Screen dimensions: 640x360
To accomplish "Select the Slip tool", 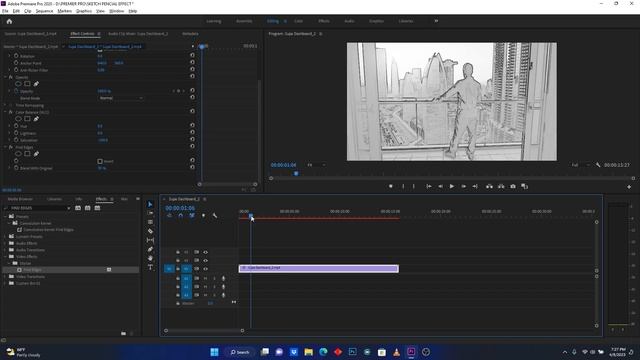I will click(150, 240).
